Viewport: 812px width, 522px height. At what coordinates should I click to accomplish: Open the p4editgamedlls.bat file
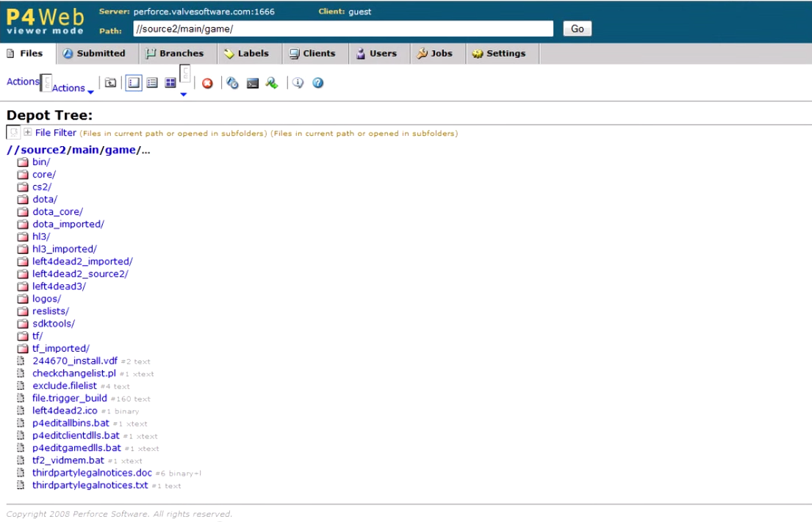(x=76, y=448)
